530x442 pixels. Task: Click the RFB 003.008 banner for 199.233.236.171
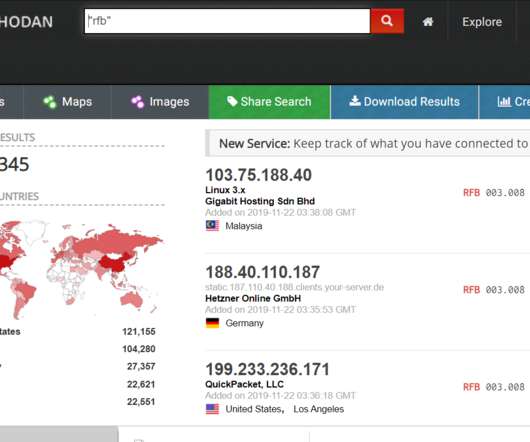tap(494, 387)
